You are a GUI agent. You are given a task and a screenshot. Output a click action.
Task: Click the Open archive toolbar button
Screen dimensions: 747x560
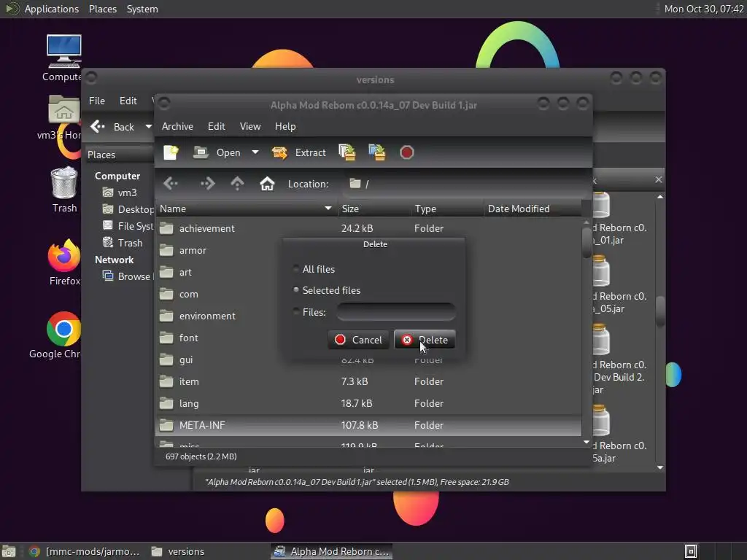(217, 152)
